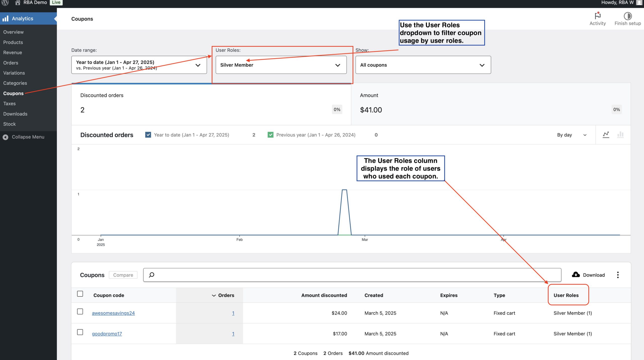Check the awesomesavings24 row checkbox
The width and height of the screenshot is (644, 360).
click(80, 311)
